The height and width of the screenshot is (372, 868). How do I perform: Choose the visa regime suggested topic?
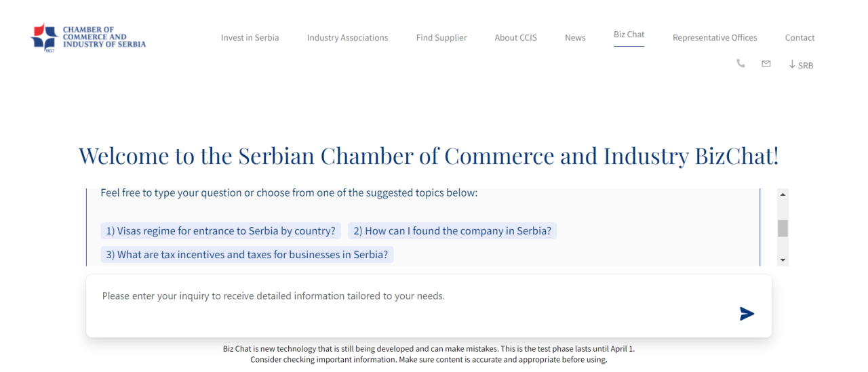pyautogui.click(x=221, y=231)
